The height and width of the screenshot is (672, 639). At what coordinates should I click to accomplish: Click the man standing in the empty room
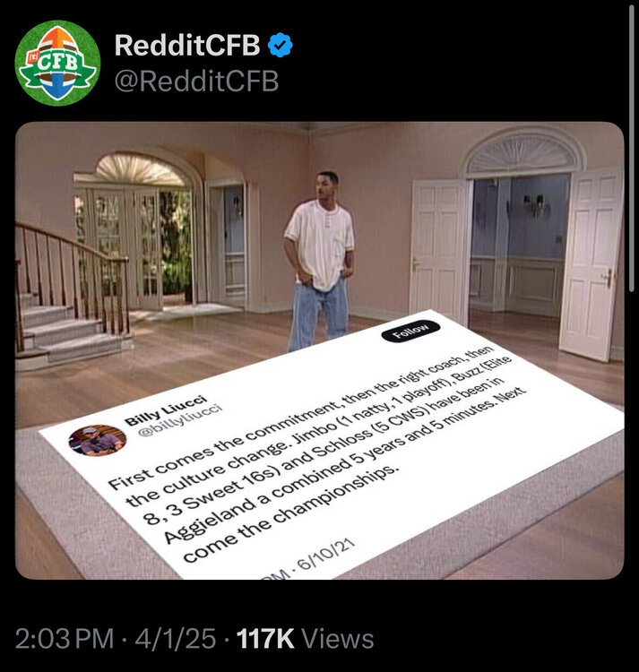point(319,262)
